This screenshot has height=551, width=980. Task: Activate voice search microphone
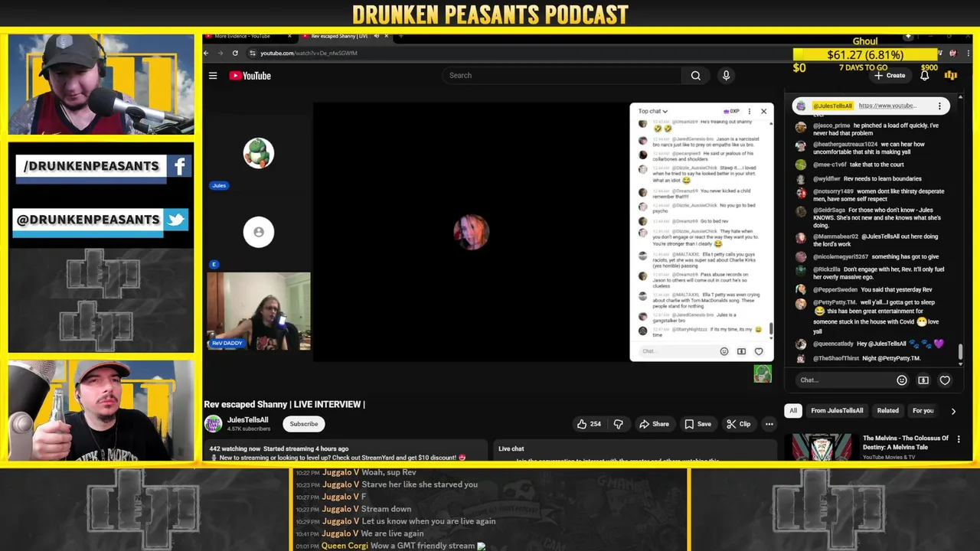pyautogui.click(x=726, y=76)
